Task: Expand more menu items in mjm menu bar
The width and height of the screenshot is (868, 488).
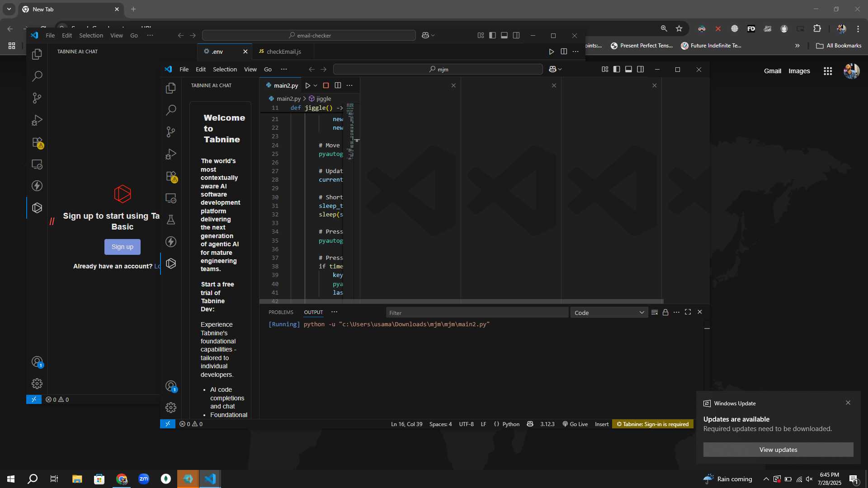Action: pyautogui.click(x=284, y=69)
